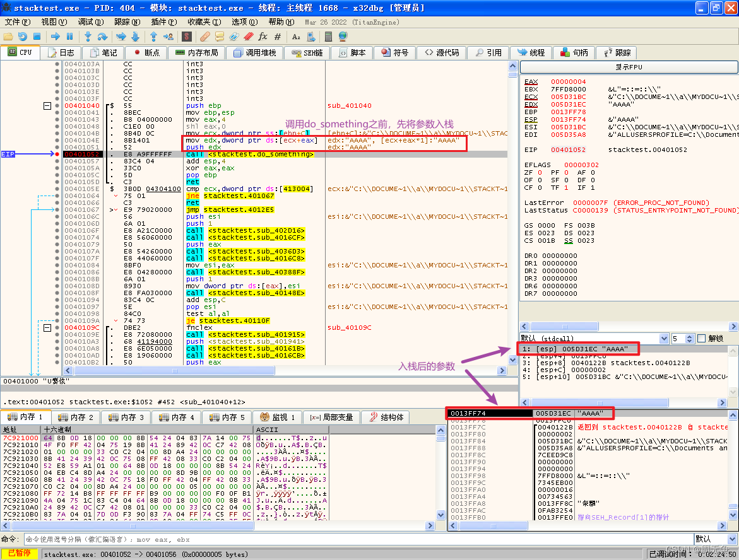Switch to the 内存布局 tab
Viewport: 739px width, 560px height.
[x=196, y=53]
